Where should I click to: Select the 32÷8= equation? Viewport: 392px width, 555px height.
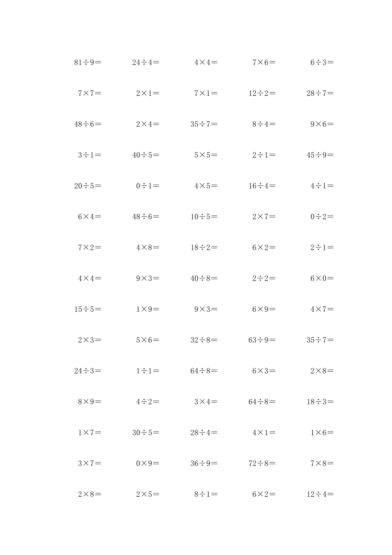[204, 340]
